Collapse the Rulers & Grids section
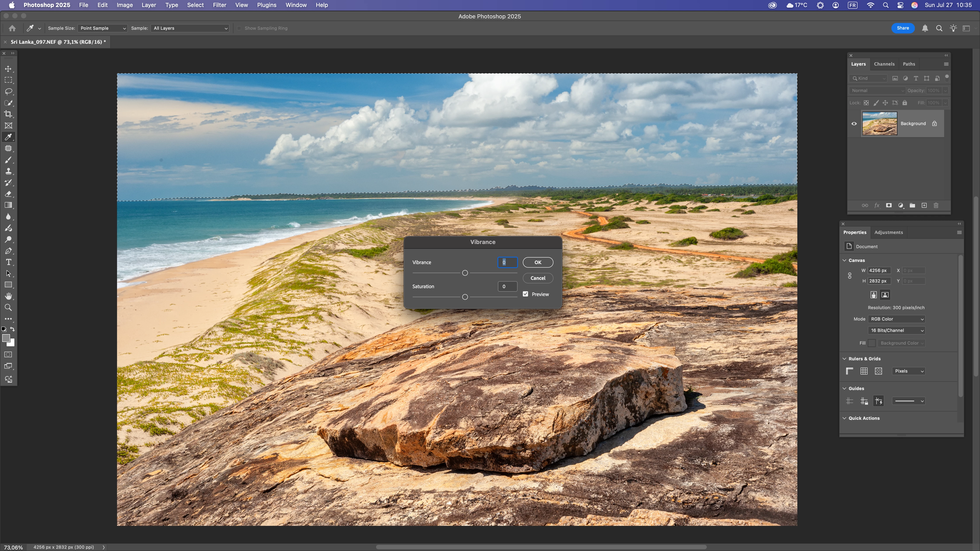The width and height of the screenshot is (980, 551). 845,359
